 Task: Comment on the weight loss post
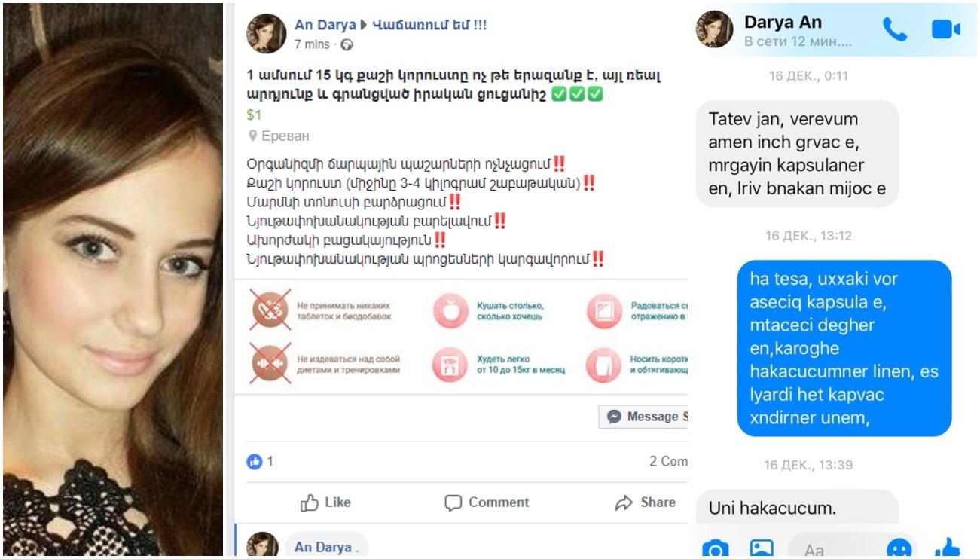[487, 502]
